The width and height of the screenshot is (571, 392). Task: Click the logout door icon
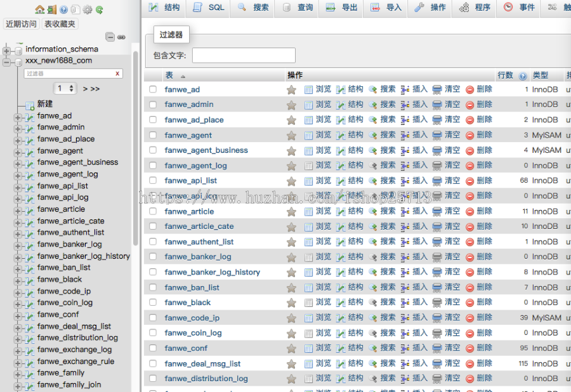[x=52, y=10]
